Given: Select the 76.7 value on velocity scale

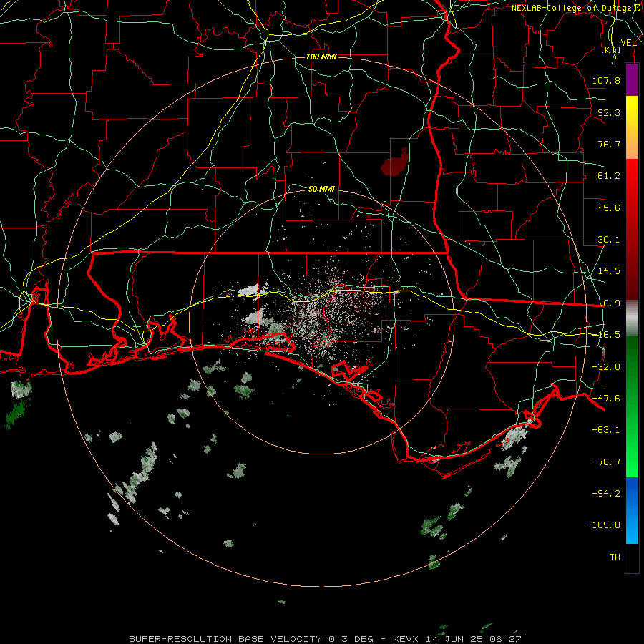Looking at the screenshot, I should point(609,144).
